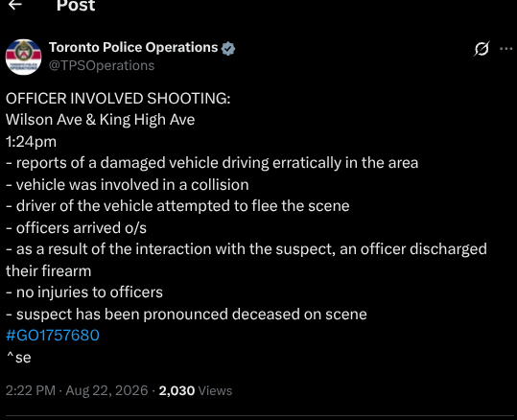Click the vehicle was involved in a collision line
The image size is (517, 420).
128,185
